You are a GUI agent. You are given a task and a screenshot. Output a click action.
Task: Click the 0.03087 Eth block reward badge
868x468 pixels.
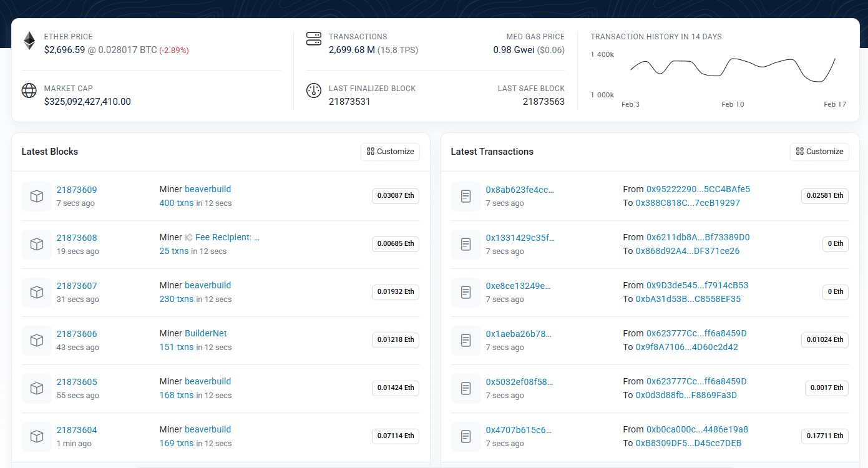pos(396,196)
